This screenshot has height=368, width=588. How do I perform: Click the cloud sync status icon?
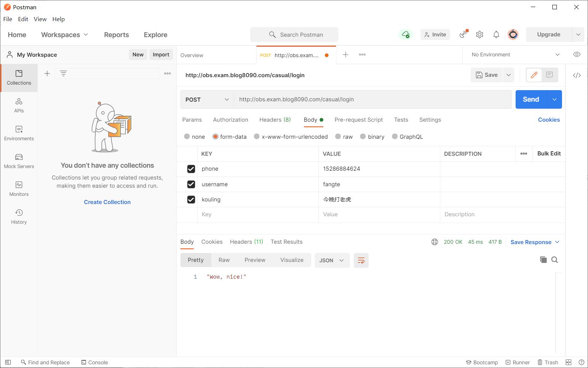pos(406,34)
